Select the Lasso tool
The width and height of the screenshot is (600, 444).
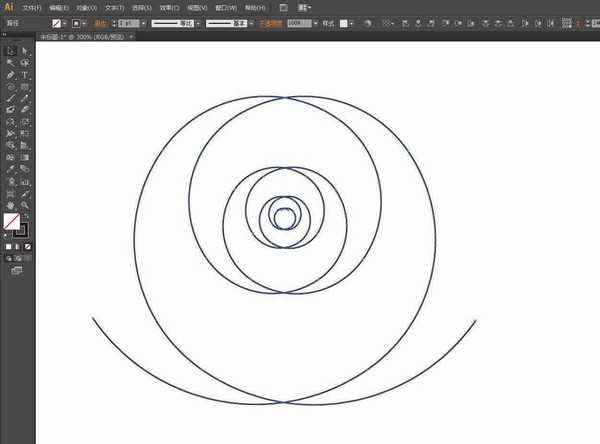click(25, 62)
